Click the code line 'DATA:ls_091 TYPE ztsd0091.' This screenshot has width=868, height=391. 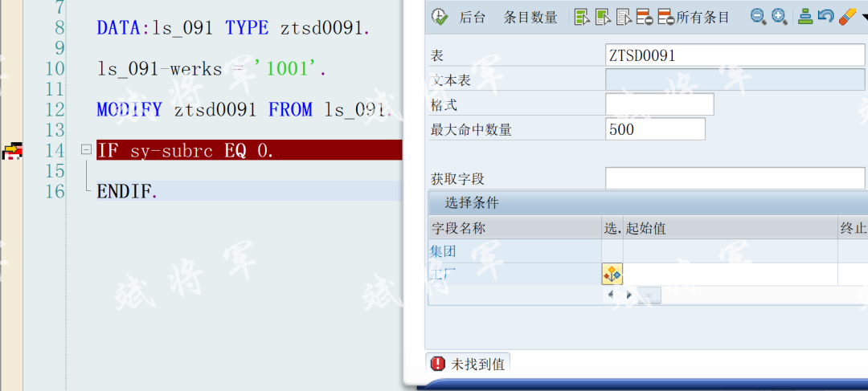(233, 27)
